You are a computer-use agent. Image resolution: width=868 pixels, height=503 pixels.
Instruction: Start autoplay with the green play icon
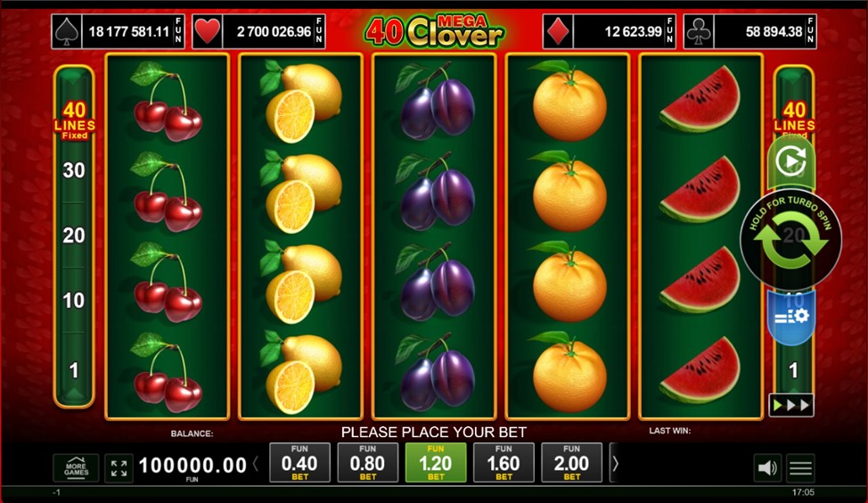791,161
